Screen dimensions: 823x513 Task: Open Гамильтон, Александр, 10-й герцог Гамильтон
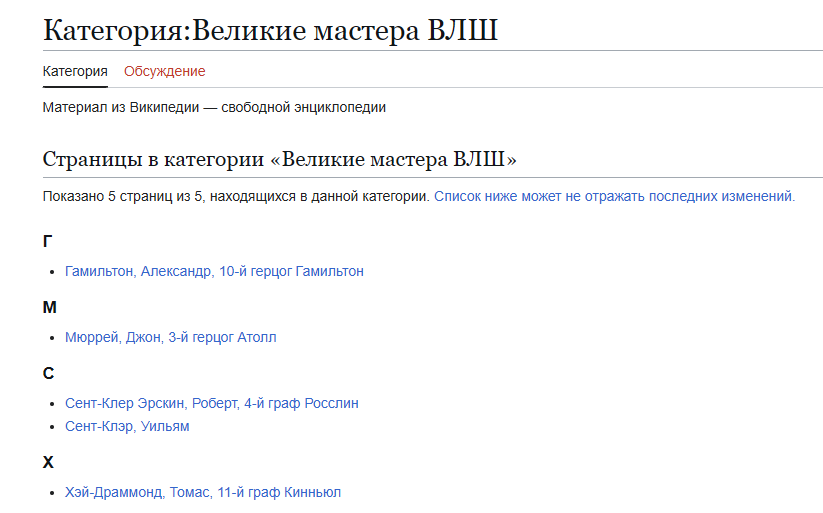point(214,271)
